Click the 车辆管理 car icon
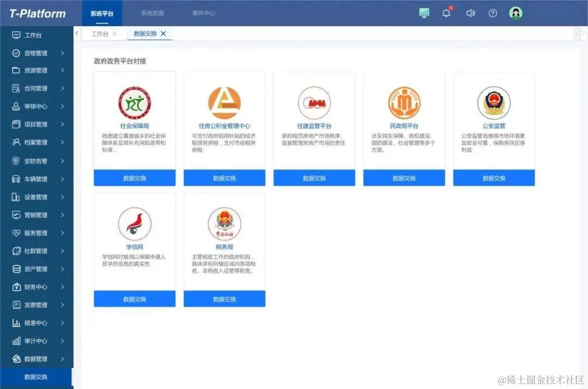Image resolution: width=588 pixels, height=389 pixels. pos(16,179)
